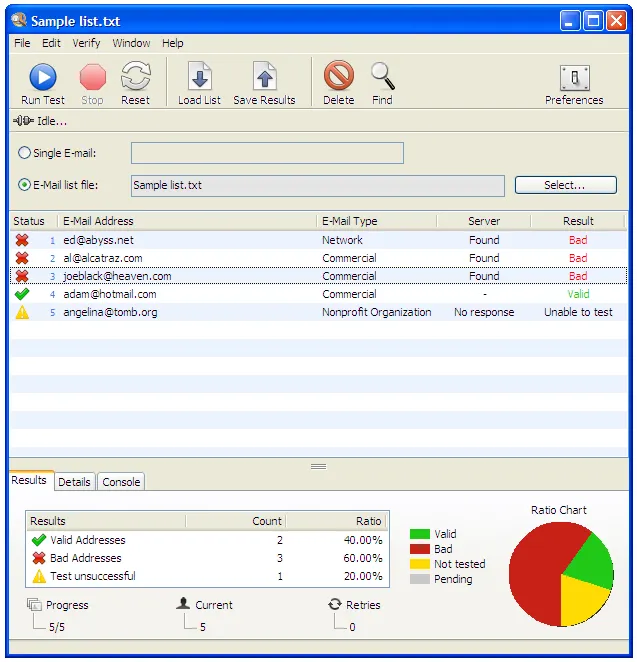The image size is (637, 662).
Task: Click the Delete toolbar icon
Action: click(x=339, y=77)
